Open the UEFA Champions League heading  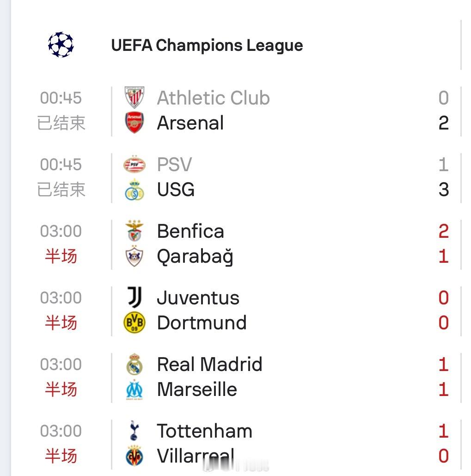tap(207, 45)
